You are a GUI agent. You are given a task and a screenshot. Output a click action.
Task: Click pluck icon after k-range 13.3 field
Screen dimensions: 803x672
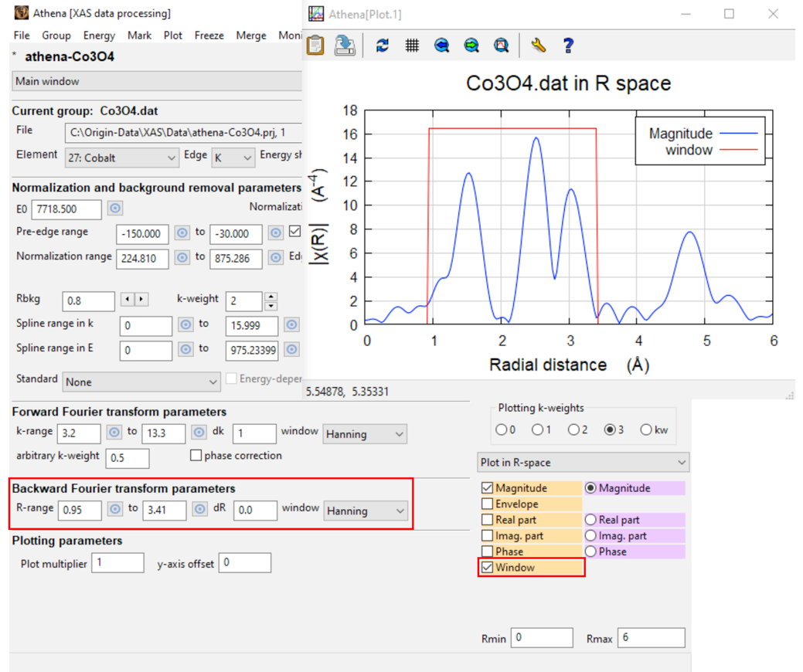point(199,433)
